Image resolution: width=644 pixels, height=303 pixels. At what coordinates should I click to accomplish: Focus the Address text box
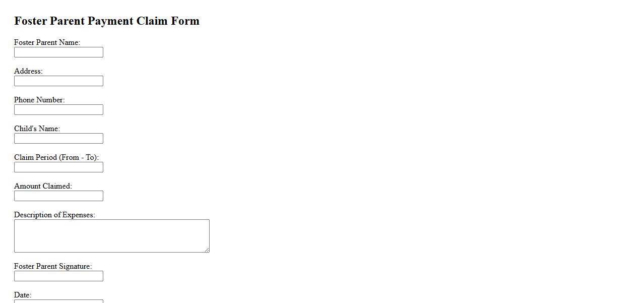[x=58, y=81]
